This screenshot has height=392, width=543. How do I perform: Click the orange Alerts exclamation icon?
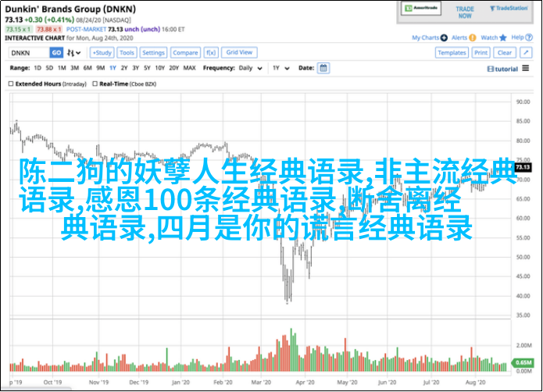(x=473, y=37)
